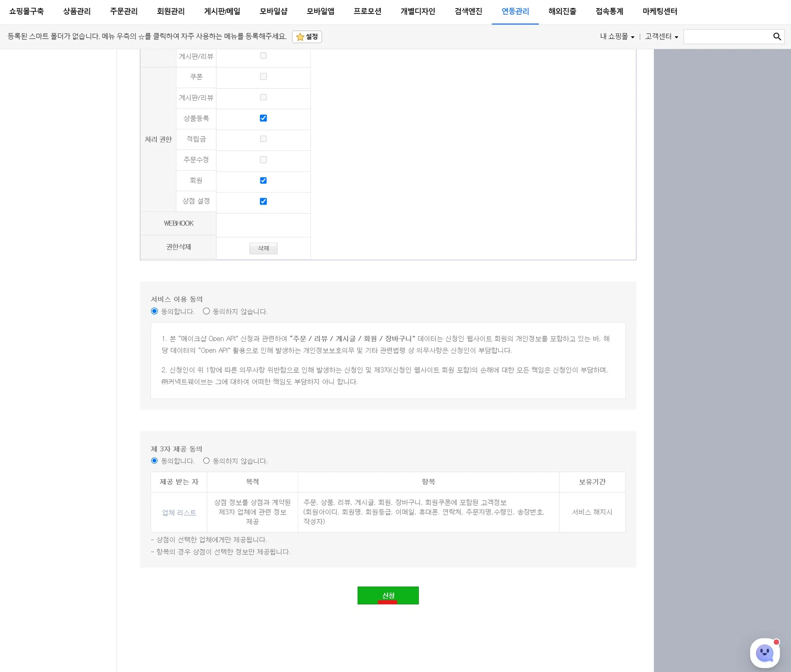The height and width of the screenshot is (672, 791).
Task: Select 동의합니다 for 제 3자 제공 동의
Action: coord(154,460)
